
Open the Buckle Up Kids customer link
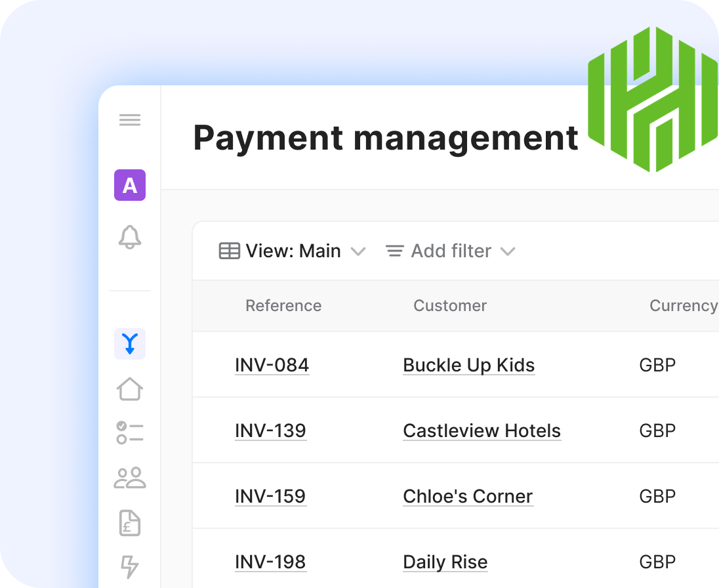[468, 365]
